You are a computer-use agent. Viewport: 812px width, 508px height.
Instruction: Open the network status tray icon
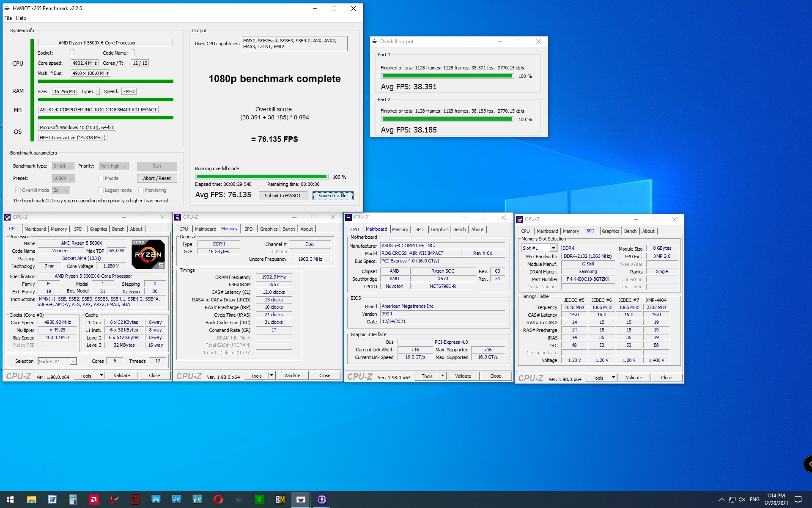(732, 500)
